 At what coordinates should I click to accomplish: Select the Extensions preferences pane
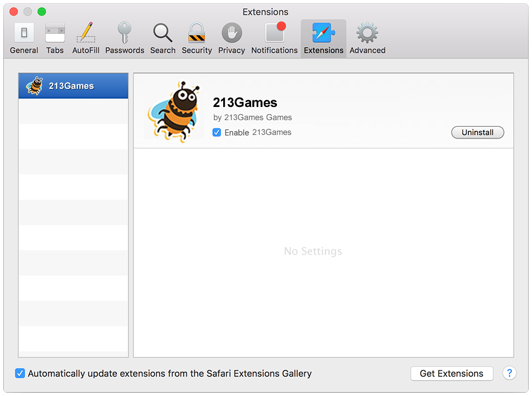coord(324,38)
